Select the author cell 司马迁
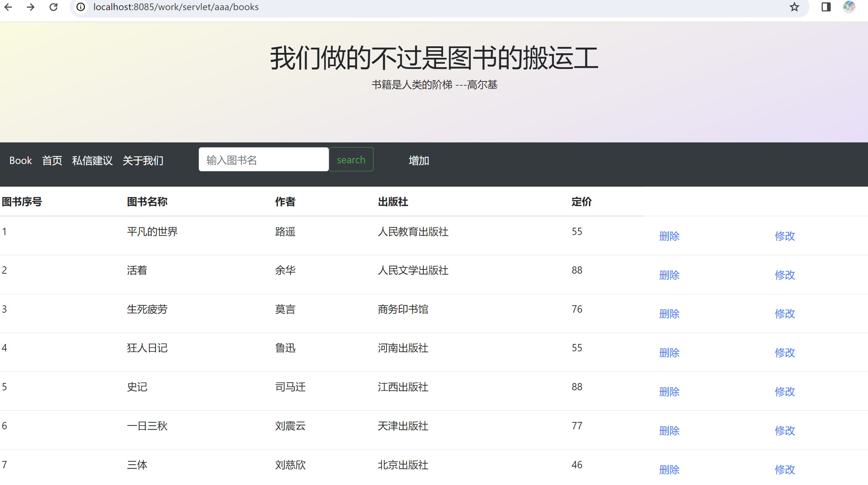Viewport: 868px width, 485px height. click(x=290, y=387)
